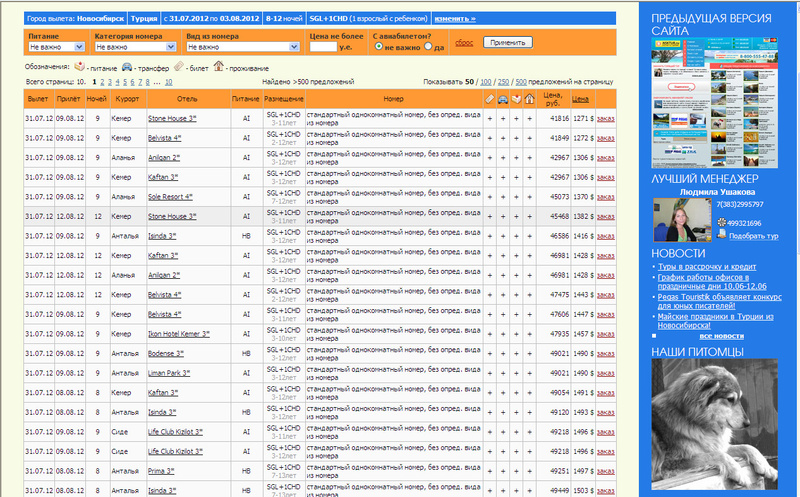Screen dimensions: 800x497
Task: Click the legend house icon beside проживание
Action: click(218, 66)
